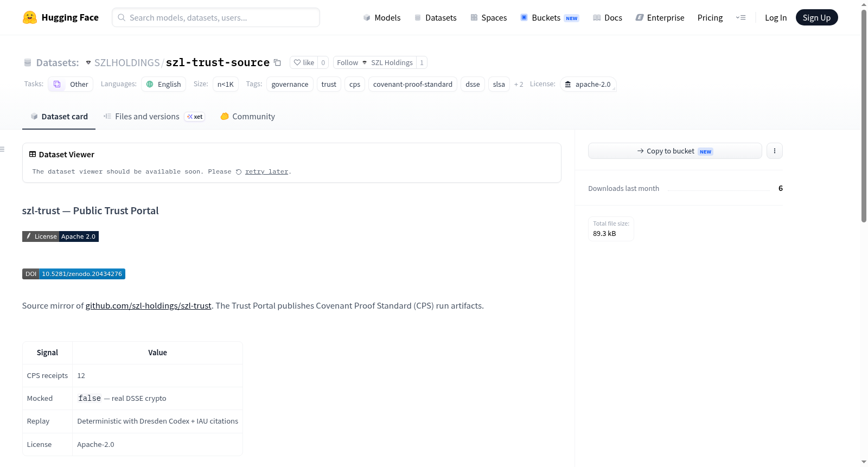Click the Copy to bucket button
Image resolution: width=868 pixels, height=467 pixels.
(x=675, y=151)
